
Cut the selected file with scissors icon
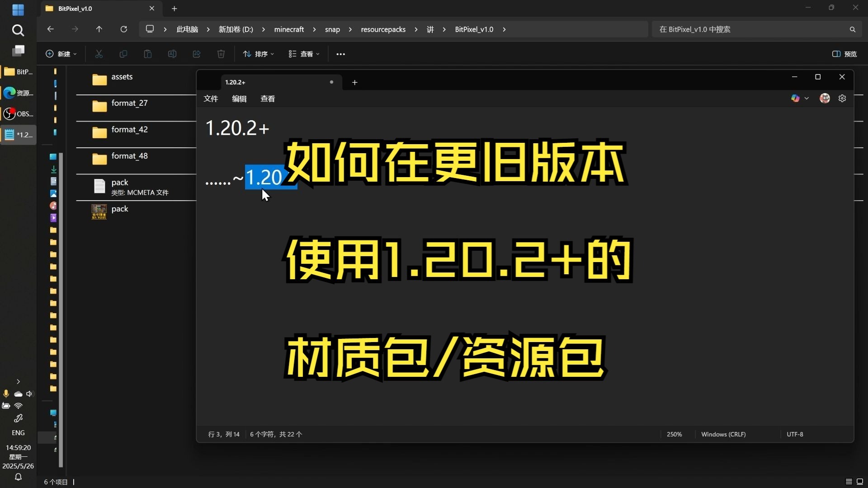pyautogui.click(x=99, y=54)
